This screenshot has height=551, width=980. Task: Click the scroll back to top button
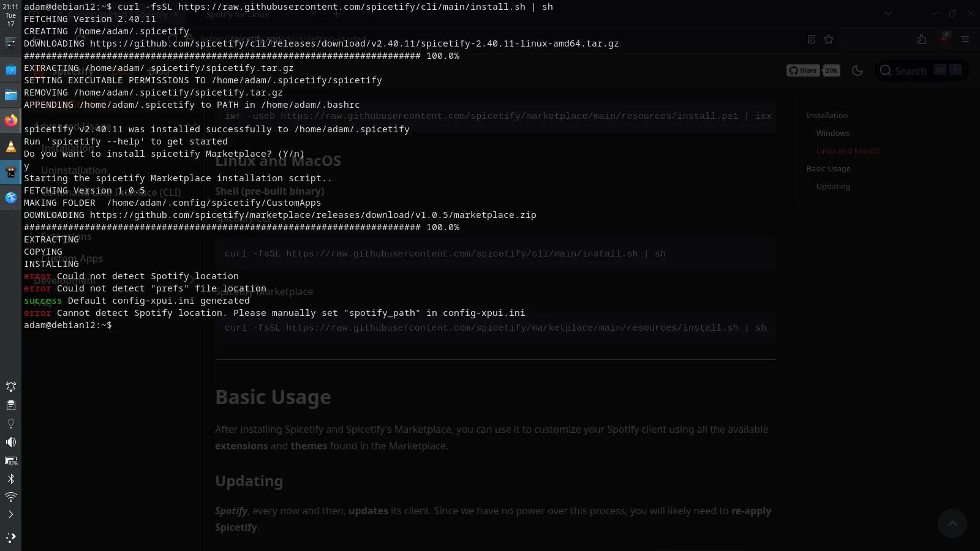[952, 523]
